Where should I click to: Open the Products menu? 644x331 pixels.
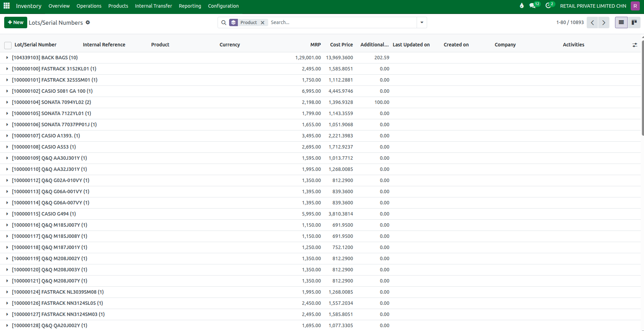[118, 6]
